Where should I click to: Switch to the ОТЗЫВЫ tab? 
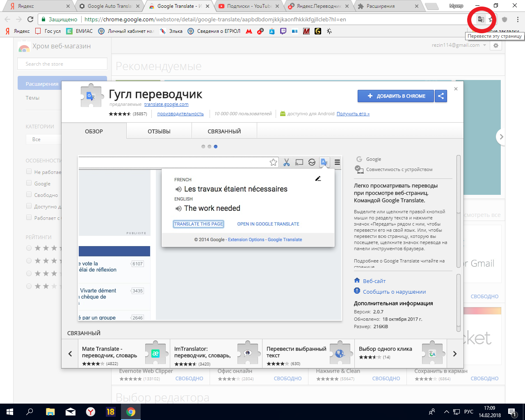[x=159, y=131]
